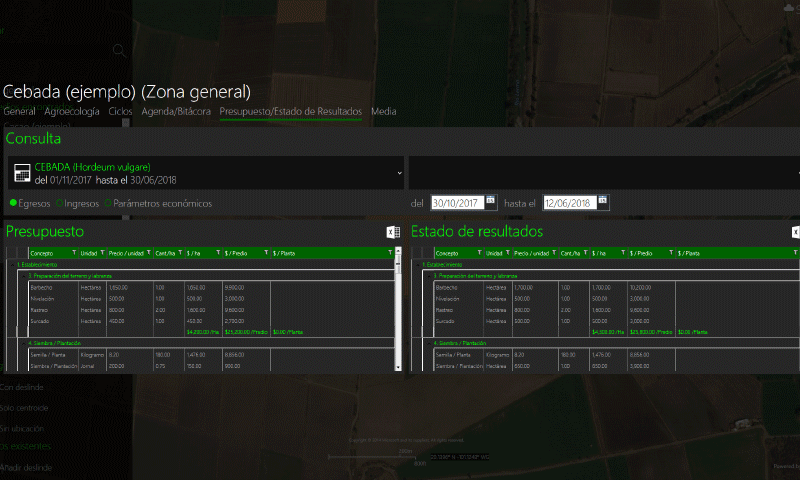Select the Parámetros económicos option
Image resolution: width=800 pixels, height=480 pixels.
tap(108, 203)
